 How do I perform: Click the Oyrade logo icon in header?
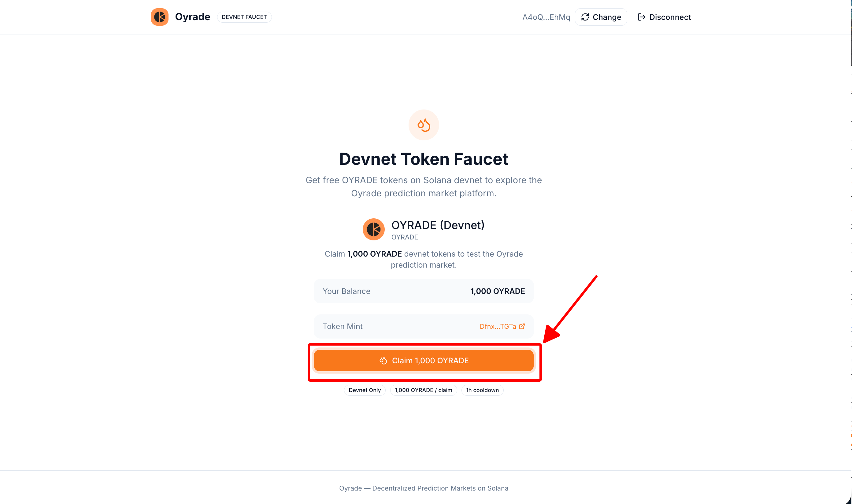[159, 17]
